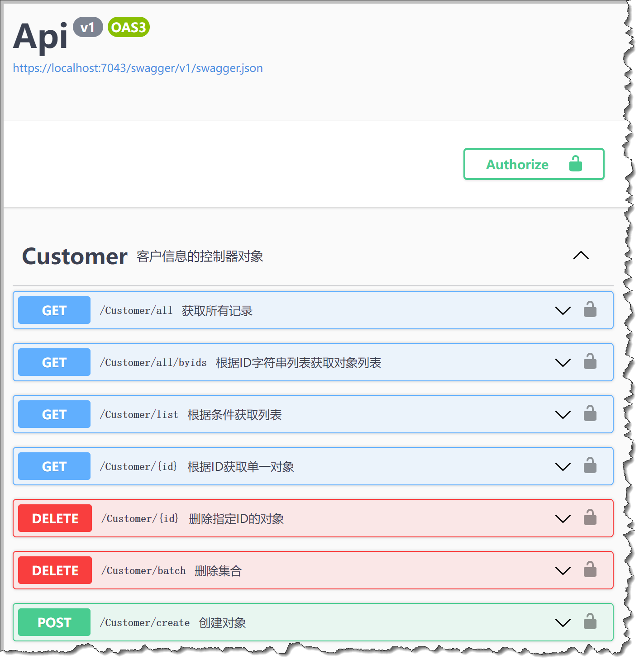The height and width of the screenshot is (664, 644).
Task: Click lock icon on GET /Customer/{id} row
Action: pos(590,466)
